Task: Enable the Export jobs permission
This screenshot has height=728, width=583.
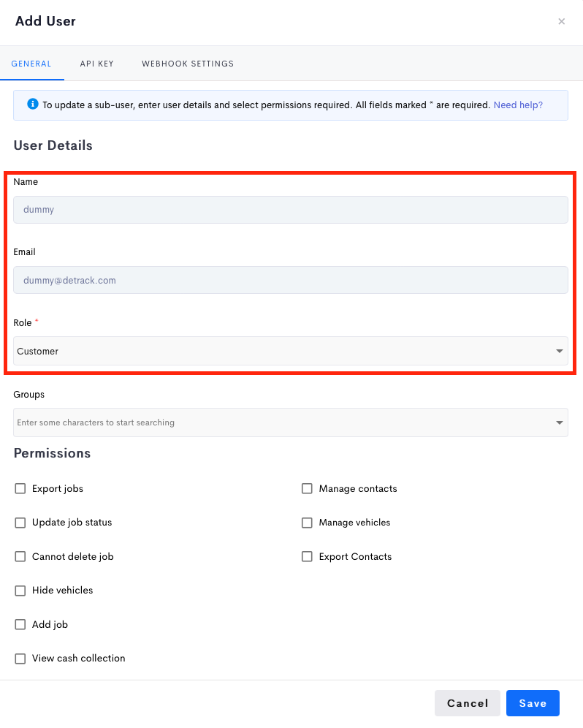Action: [20, 488]
